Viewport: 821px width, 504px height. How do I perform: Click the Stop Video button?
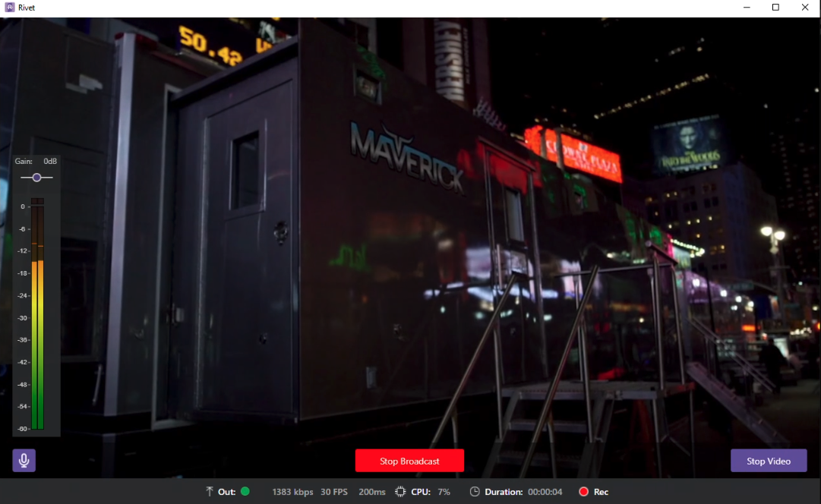tap(769, 461)
